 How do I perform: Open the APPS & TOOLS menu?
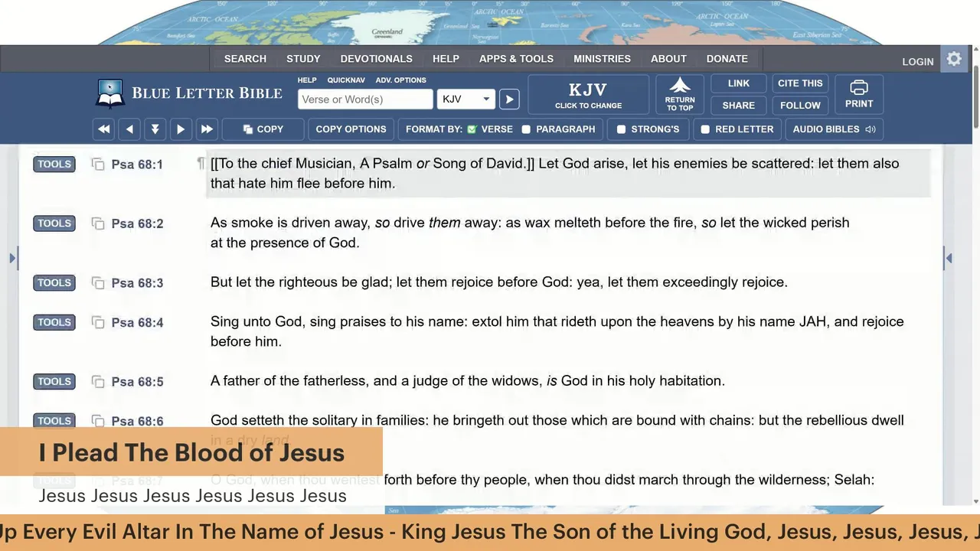[x=516, y=59]
